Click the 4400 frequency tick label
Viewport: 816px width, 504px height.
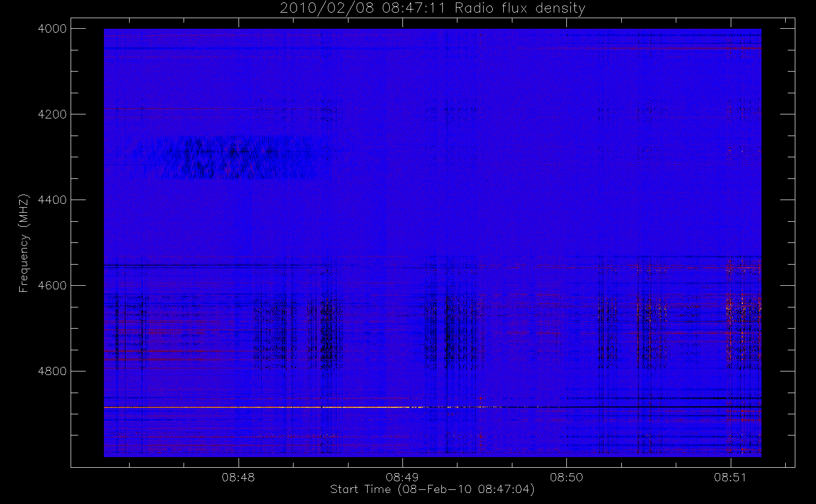tap(52, 200)
